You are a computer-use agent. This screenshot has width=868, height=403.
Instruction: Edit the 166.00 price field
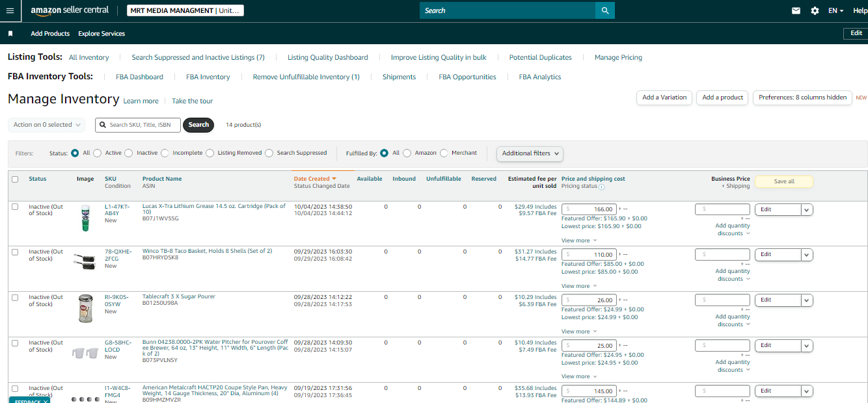pyautogui.click(x=589, y=209)
